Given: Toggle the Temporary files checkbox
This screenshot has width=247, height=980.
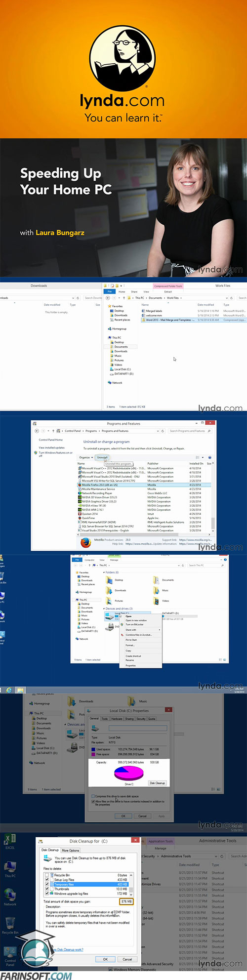Looking at the screenshot, I should click(47, 885).
